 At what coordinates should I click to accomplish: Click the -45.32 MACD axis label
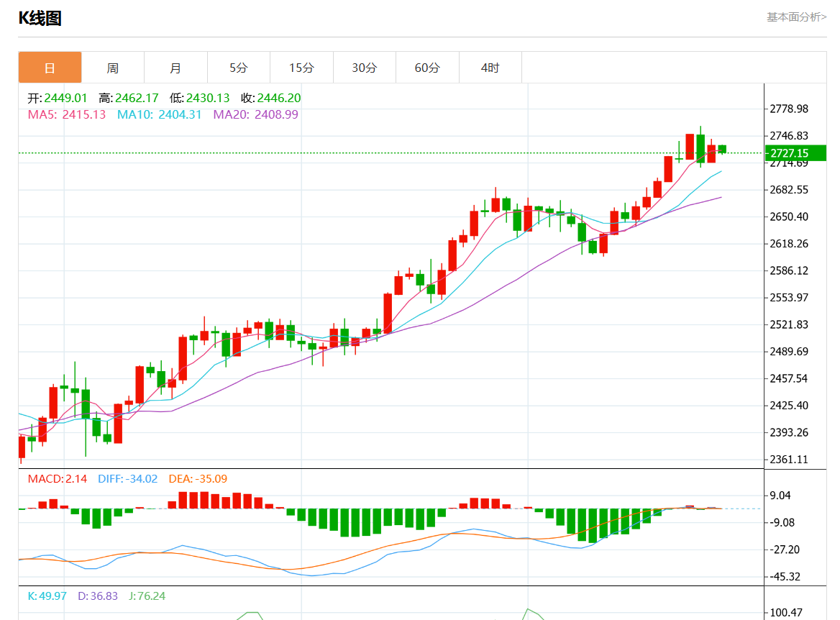click(x=785, y=577)
